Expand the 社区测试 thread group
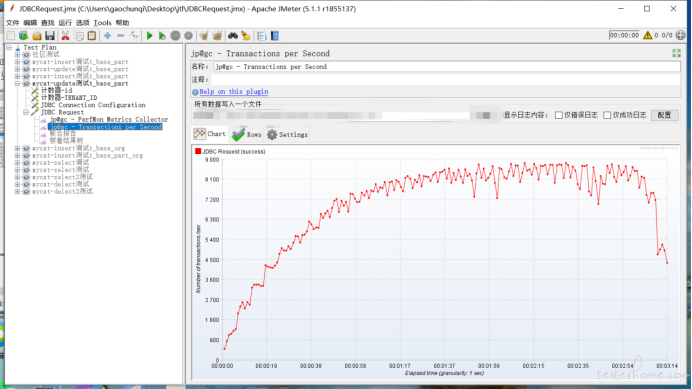This screenshot has width=692, height=389. pyautogui.click(x=18, y=54)
